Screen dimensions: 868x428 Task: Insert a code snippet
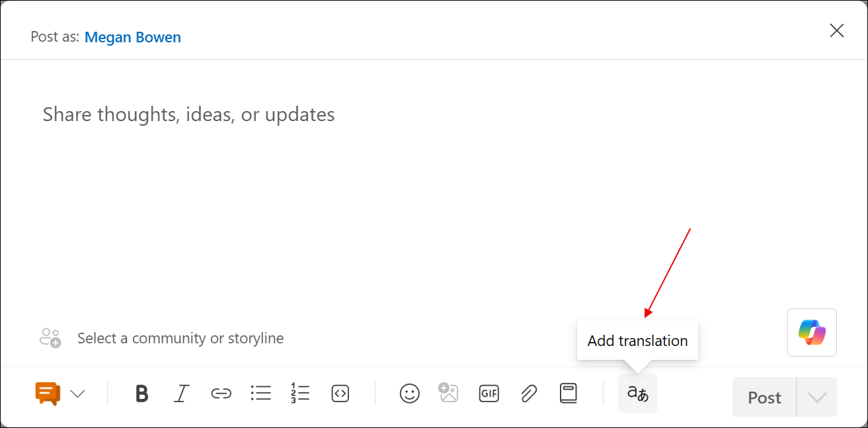click(x=340, y=393)
